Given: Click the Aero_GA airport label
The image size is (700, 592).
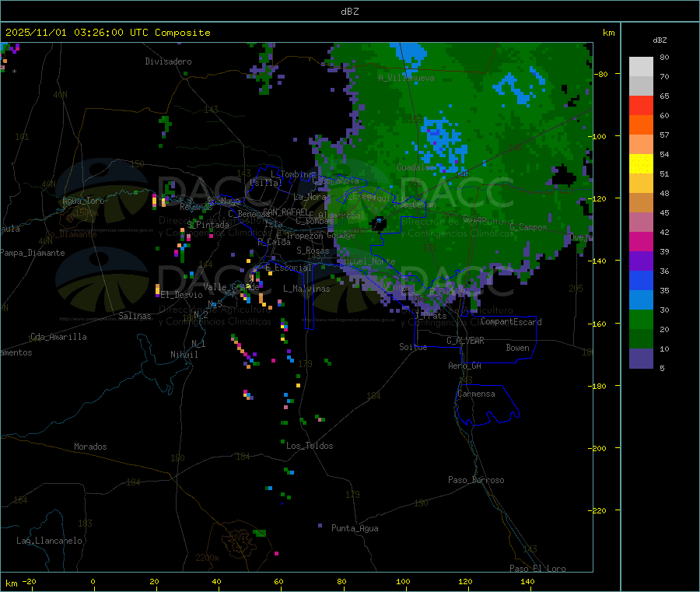Looking at the screenshot, I should [465, 366].
